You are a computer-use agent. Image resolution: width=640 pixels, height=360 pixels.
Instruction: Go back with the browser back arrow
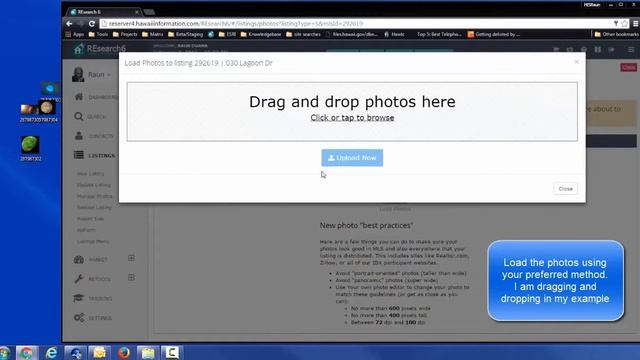pos(69,24)
